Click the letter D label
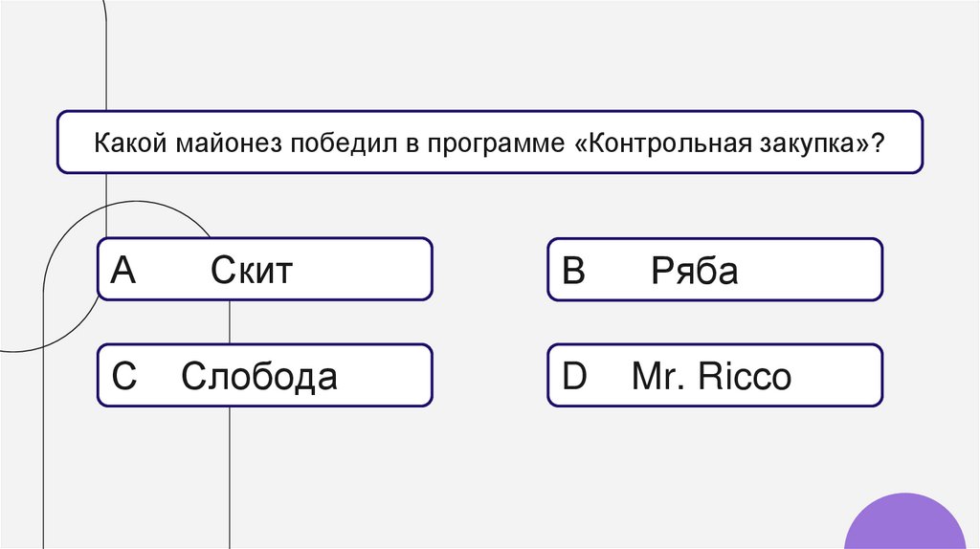This screenshot has height=549, width=980. tap(574, 377)
